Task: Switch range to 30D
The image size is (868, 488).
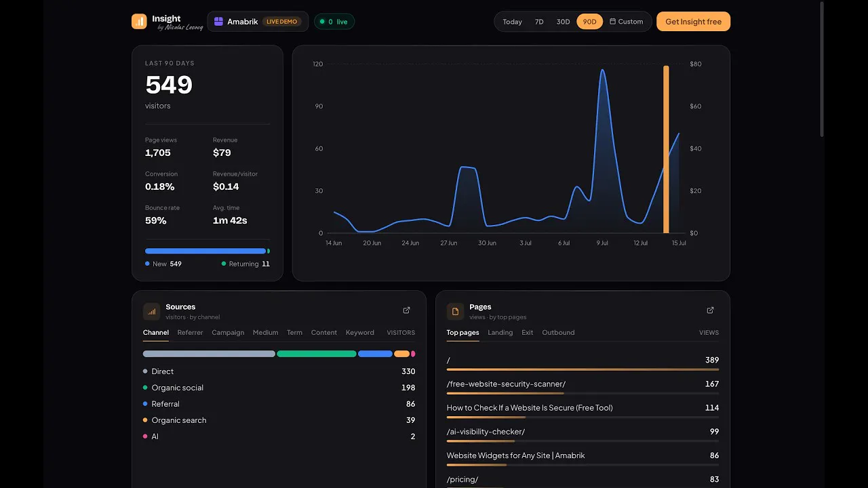Action: [563, 22]
